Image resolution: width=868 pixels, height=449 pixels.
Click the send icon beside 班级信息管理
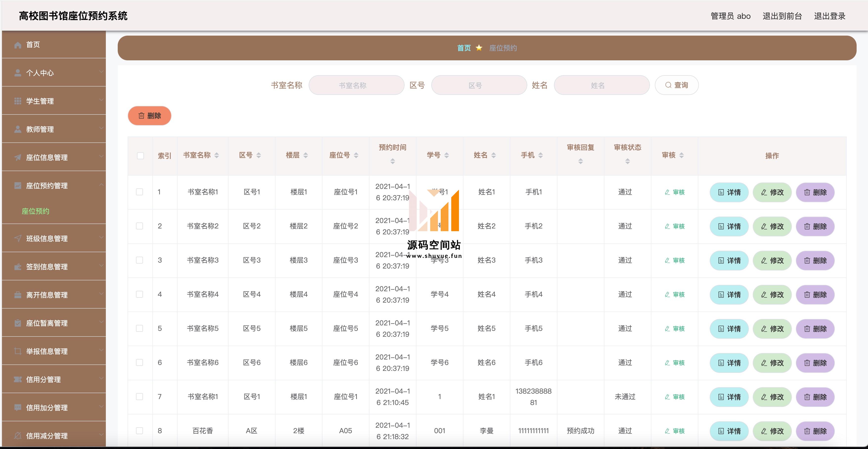pyautogui.click(x=18, y=239)
